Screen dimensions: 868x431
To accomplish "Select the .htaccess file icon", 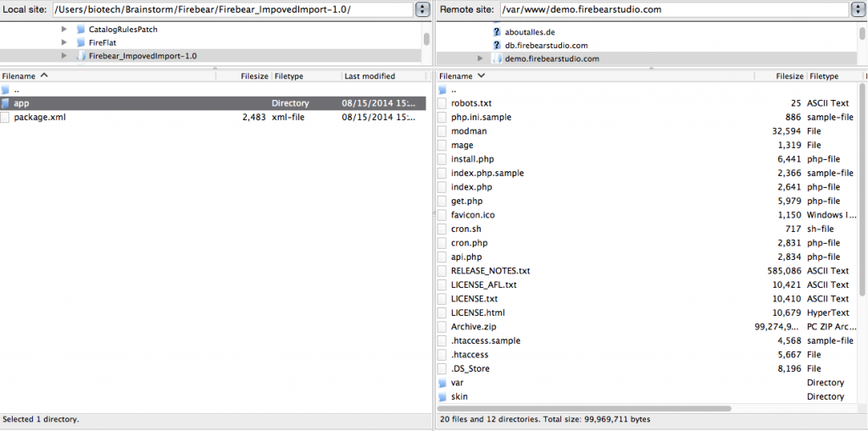I will click(x=442, y=354).
